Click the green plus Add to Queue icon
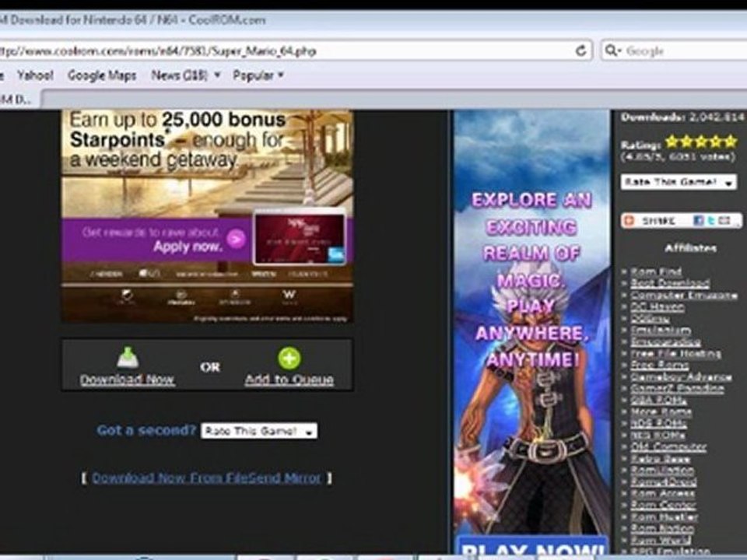 tap(289, 358)
